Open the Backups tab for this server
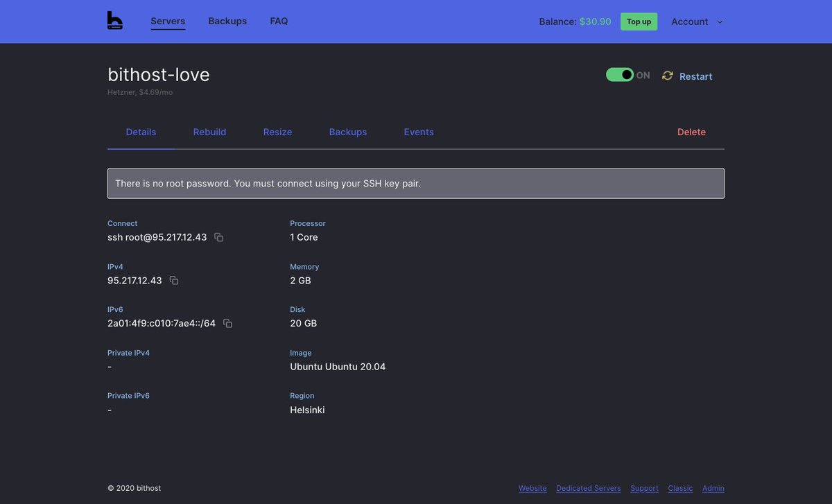This screenshot has width=832, height=504. (348, 132)
